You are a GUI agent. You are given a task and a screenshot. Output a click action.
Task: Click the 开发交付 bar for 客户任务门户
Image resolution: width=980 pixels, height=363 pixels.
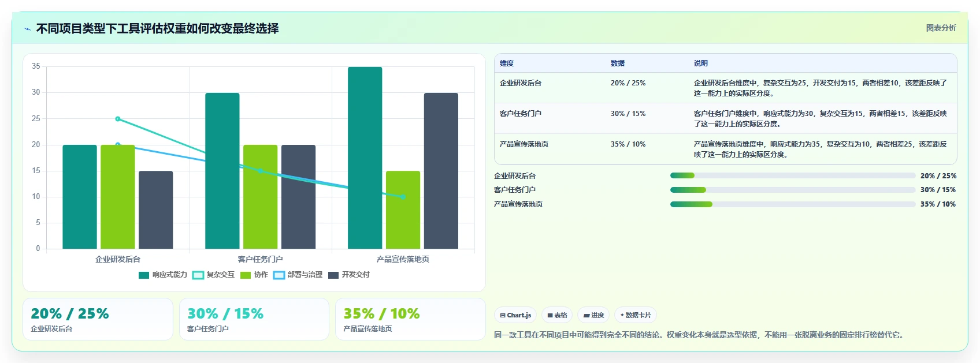coord(299,197)
